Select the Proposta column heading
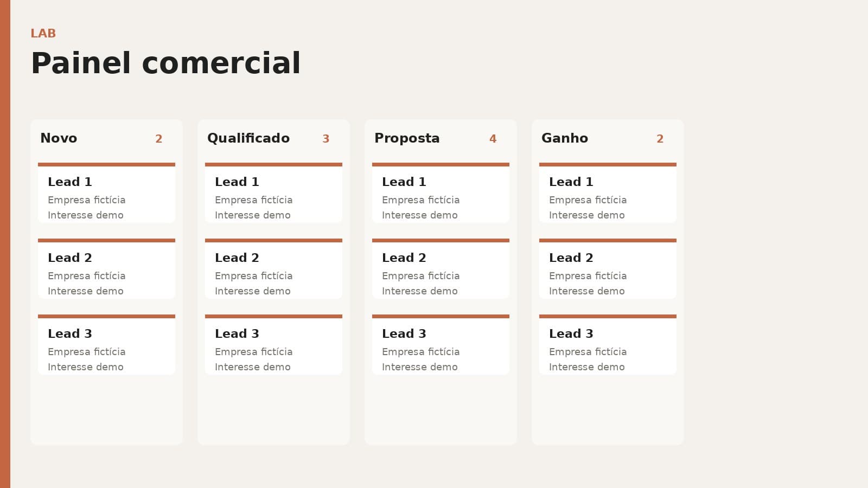 (x=407, y=138)
